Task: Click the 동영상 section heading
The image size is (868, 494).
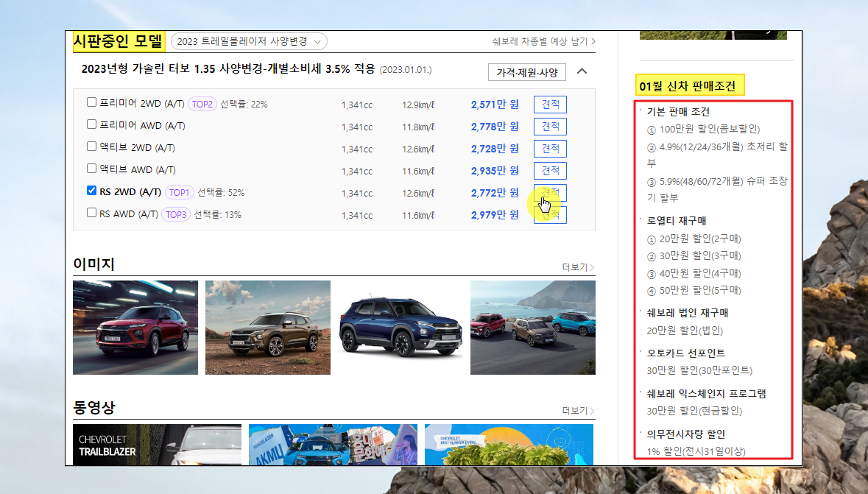Action: click(93, 408)
